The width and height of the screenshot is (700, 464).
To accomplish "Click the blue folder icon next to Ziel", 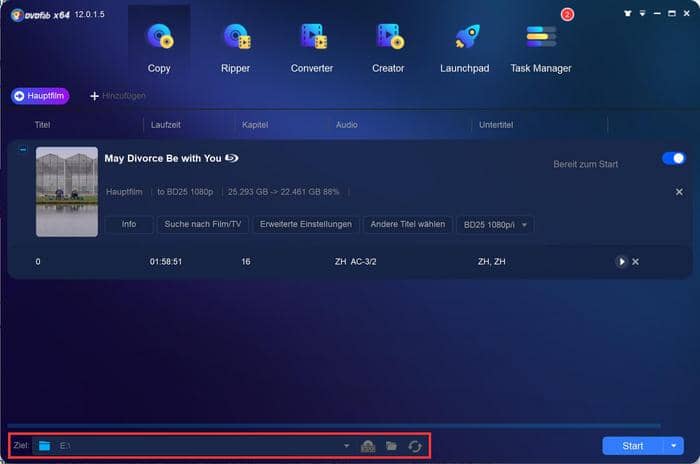I will (44, 446).
